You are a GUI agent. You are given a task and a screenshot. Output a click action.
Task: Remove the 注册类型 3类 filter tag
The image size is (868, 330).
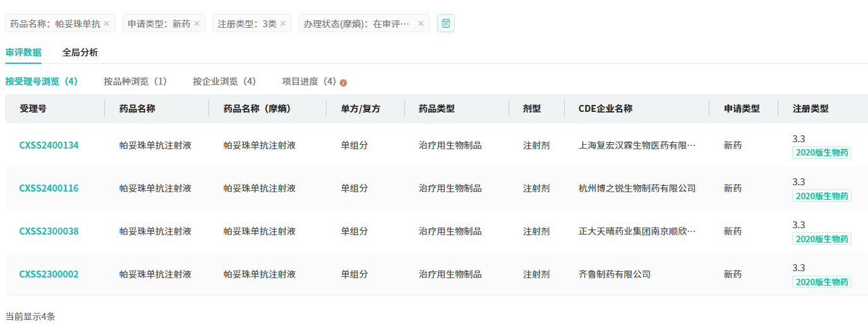[282, 23]
